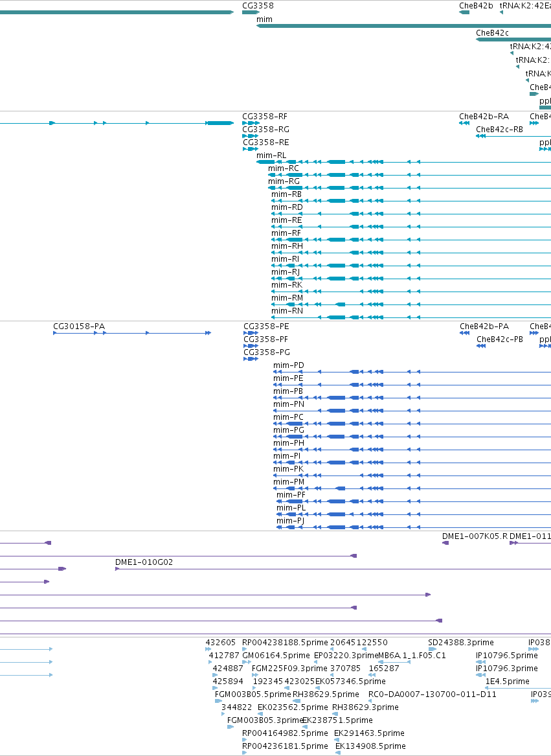Click the RP004164982.5prime EST label
Viewport: 551px width, 756px height.
(x=285, y=735)
